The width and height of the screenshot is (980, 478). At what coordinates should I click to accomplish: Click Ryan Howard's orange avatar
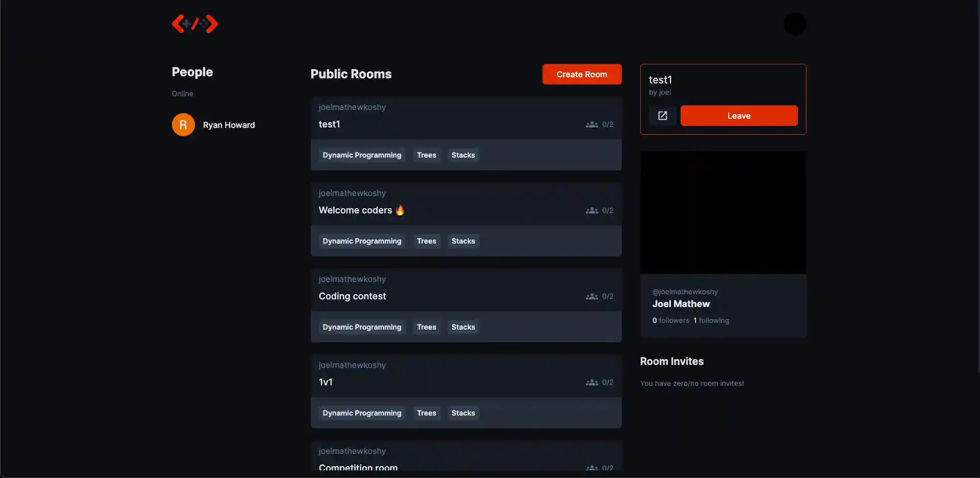(x=183, y=125)
